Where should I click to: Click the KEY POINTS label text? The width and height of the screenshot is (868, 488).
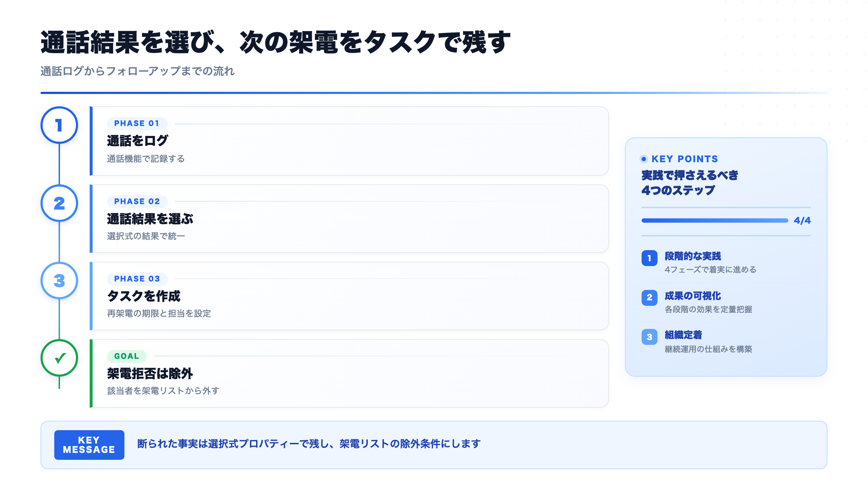pyautogui.click(x=685, y=159)
